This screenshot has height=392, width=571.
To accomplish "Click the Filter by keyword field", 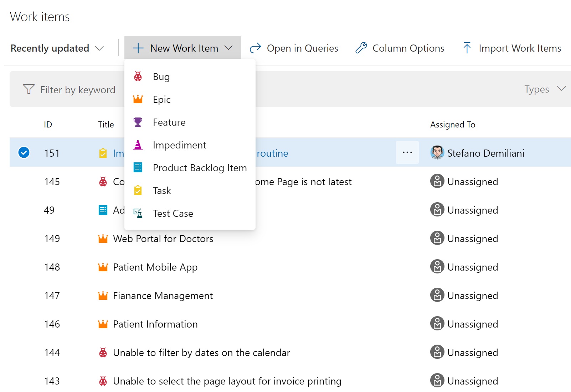I will coord(78,90).
